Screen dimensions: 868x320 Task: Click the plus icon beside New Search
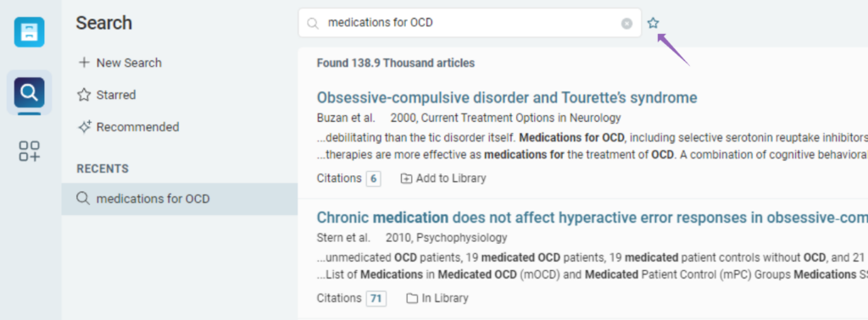84,63
